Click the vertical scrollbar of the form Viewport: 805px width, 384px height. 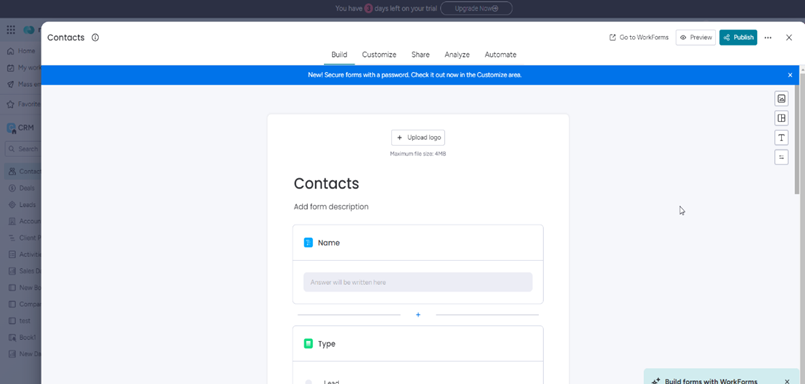797,140
